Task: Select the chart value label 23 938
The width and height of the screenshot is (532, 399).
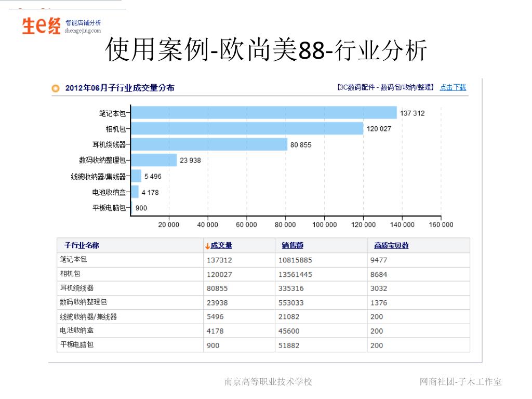Action: tap(190, 161)
